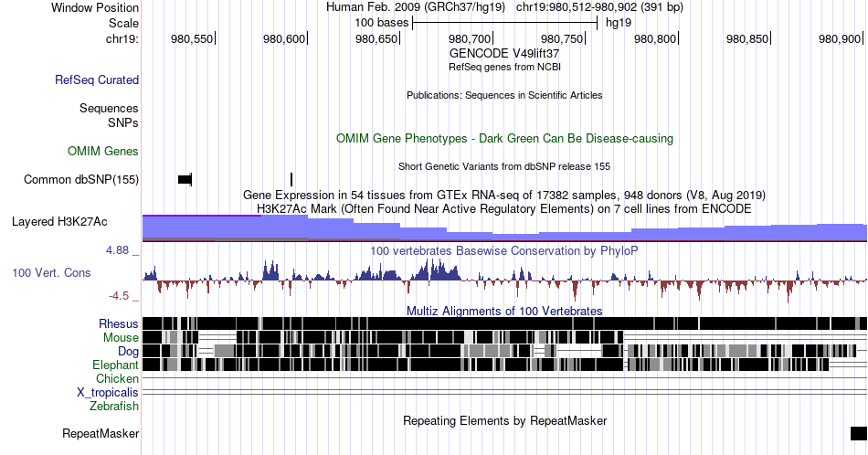
Task: Click the RepeatMasker black repeat element block
Action: click(859, 433)
